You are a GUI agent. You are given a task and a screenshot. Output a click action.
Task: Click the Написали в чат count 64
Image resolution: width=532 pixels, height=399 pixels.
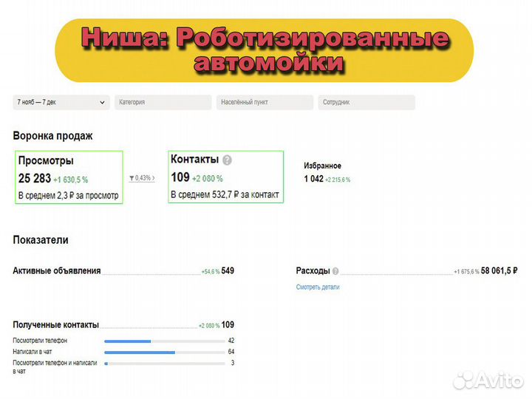tap(231, 352)
